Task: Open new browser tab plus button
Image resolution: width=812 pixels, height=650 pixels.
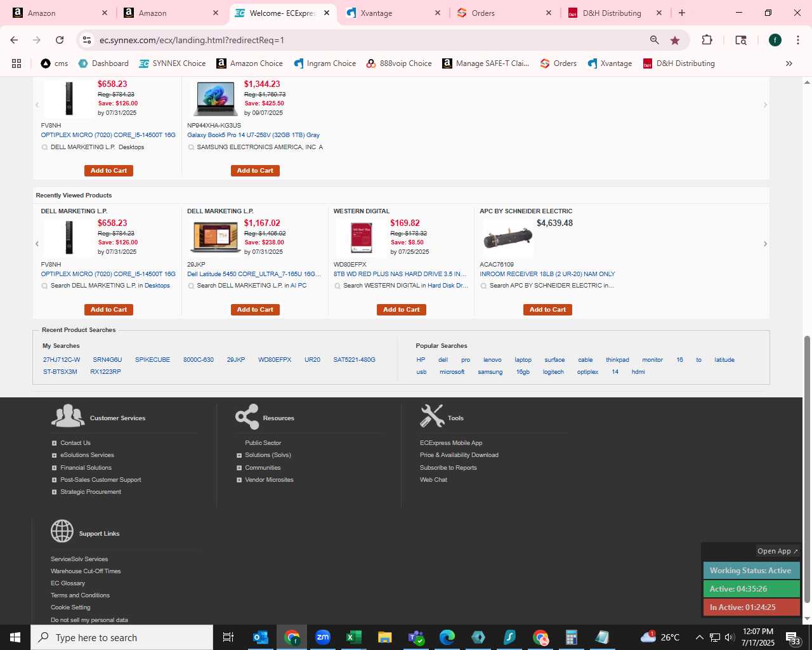Action: coord(682,13)
